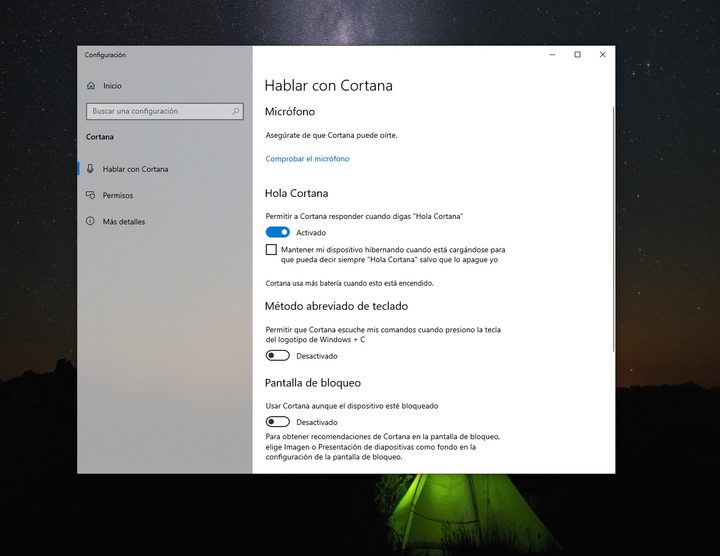Image resolution: width=720 pixels, height=556 pixels.
Task: Click the info icon for Más detalles
Action: point(90,221)
